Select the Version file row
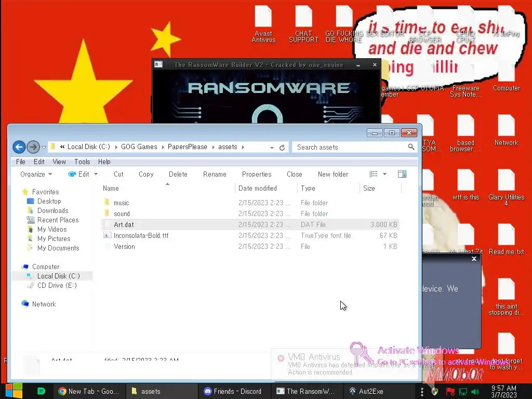The height and width of the screenshot is (399, 532). 250,246
